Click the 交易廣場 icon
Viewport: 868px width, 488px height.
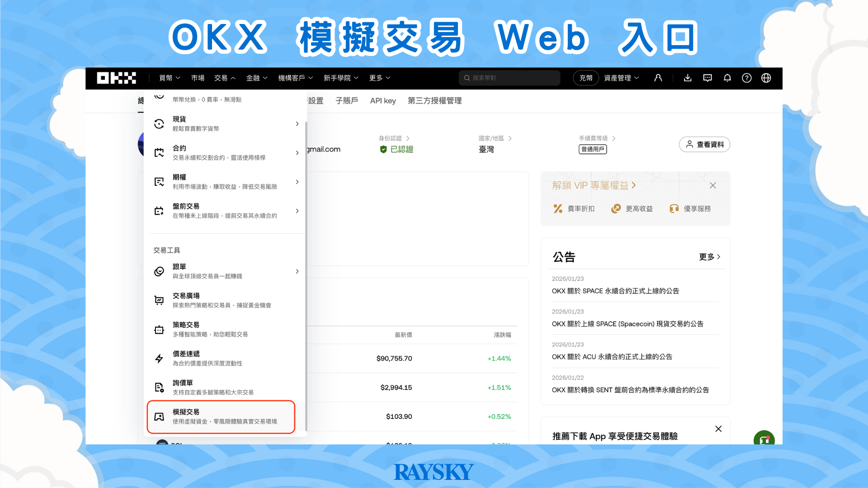pyautogui.click(x=159, y=300)
